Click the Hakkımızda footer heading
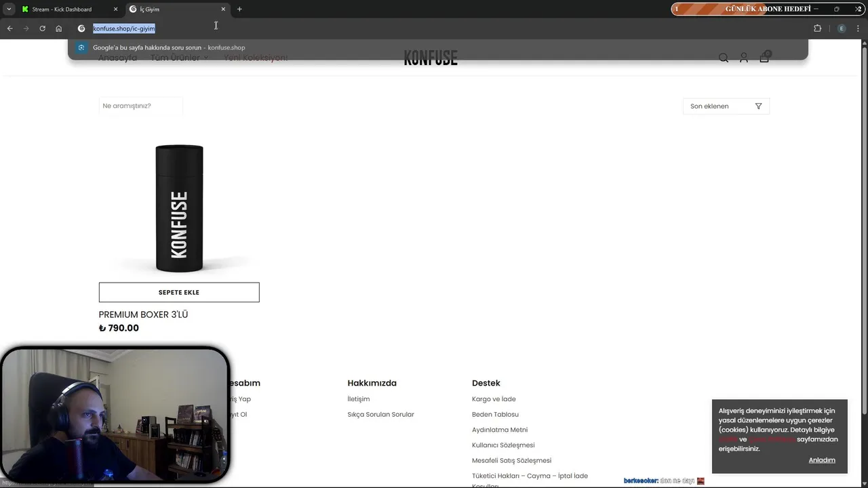 pyautogui.click(x=372, y=383)
